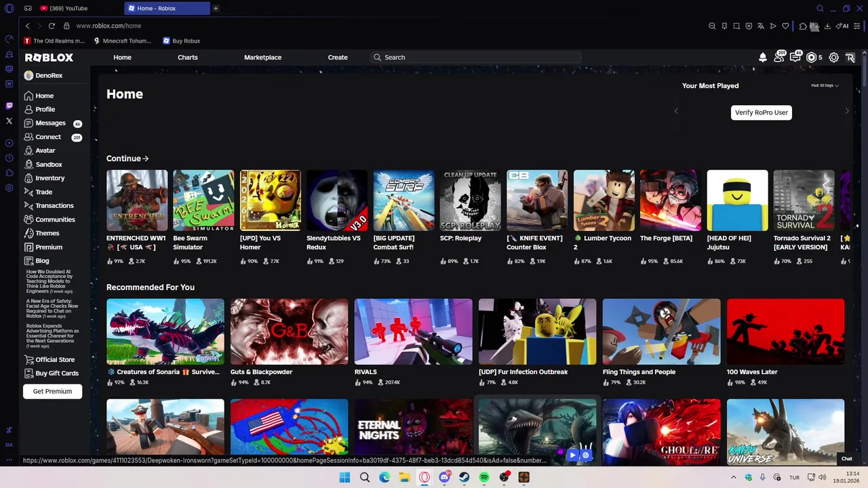Image resolution: width=868 pixels, height=488 pixels.
Task: Open the Chat button at bottom right
Action: (847, 459)
